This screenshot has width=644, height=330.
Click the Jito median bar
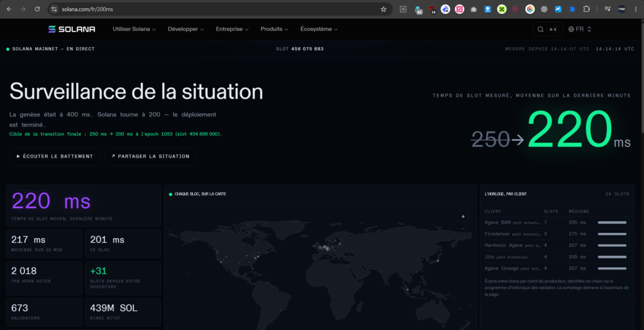[x=612, y=257]
